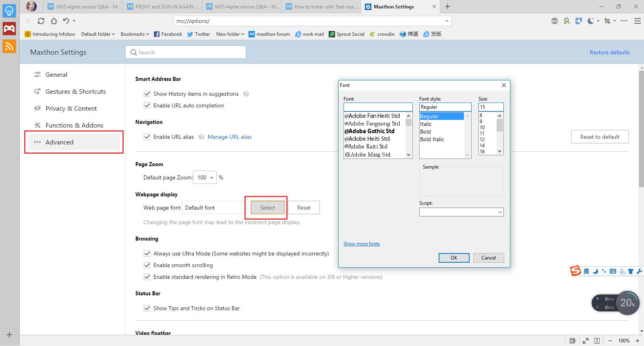Image resolution: width=644 pixels, height=346 pixels.
Task: Open the hamburger main menu
Action: [x=638, y=21]
